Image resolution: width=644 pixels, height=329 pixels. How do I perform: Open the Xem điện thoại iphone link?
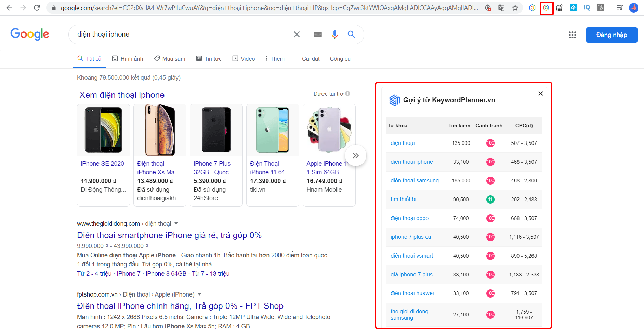coord(122,95)
